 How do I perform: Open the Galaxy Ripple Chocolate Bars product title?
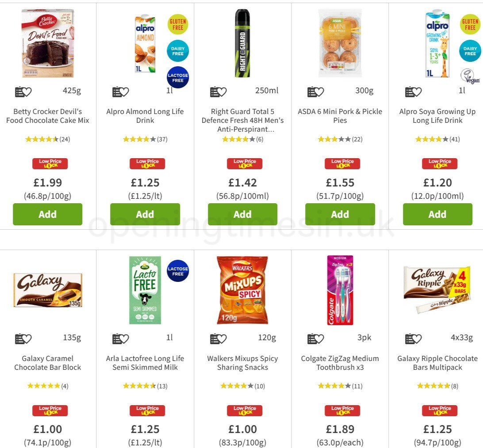(437, 363)
